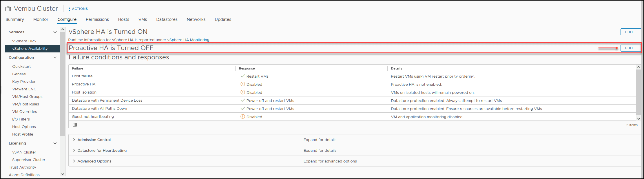Collapse the Licensing section in sidebar
This screenshot has height=179, width=644.
[55, 143]
